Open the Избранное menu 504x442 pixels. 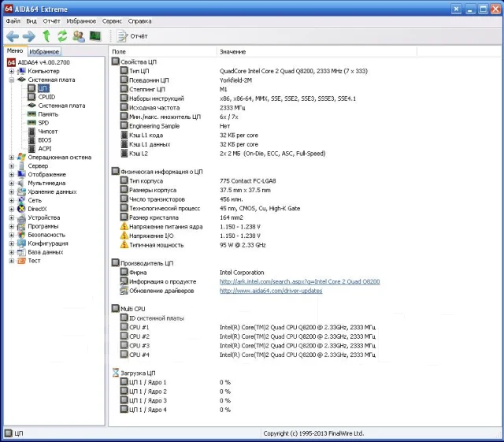81,21
